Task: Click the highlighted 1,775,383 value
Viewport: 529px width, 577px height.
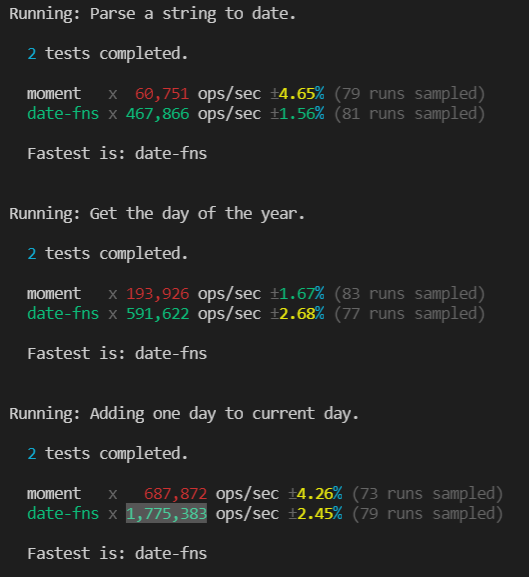Action: pos(166,513)
